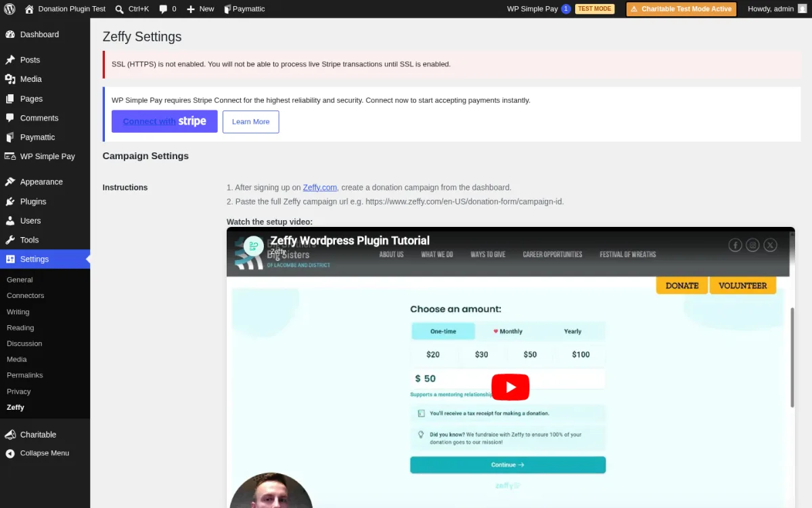The height and width of the screenshot is (508, 812).
Task: Collapse the admin sidebar menu
Action: (45, 453)
